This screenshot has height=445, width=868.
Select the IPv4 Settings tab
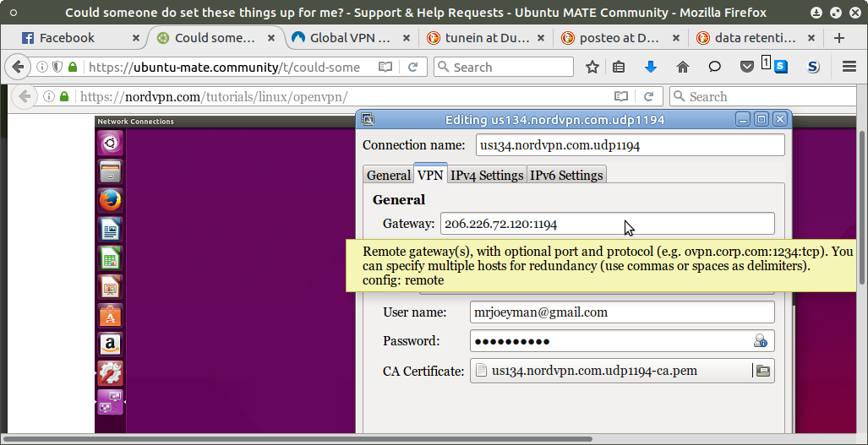(487, 176)
